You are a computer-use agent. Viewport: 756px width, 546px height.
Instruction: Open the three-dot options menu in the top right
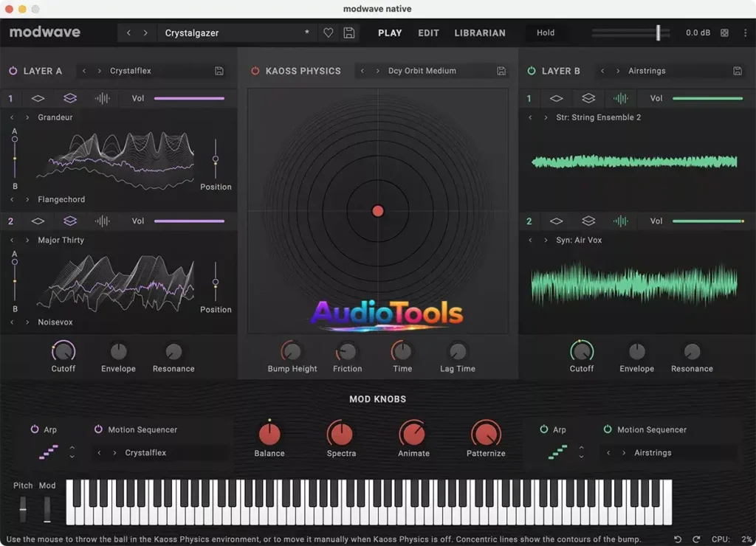pyautogui.click(x=746, y=32)
